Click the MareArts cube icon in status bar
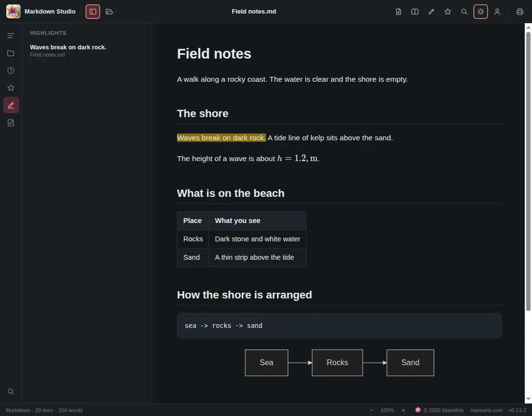The height and width of the screenshot is (416, 532). (x=418, y=410)
